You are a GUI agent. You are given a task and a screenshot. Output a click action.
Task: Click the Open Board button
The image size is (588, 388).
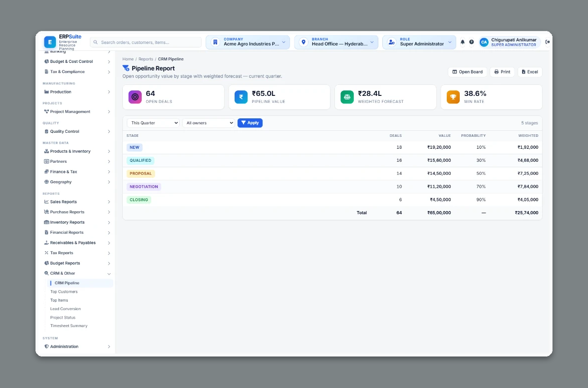tap(468, 72)
